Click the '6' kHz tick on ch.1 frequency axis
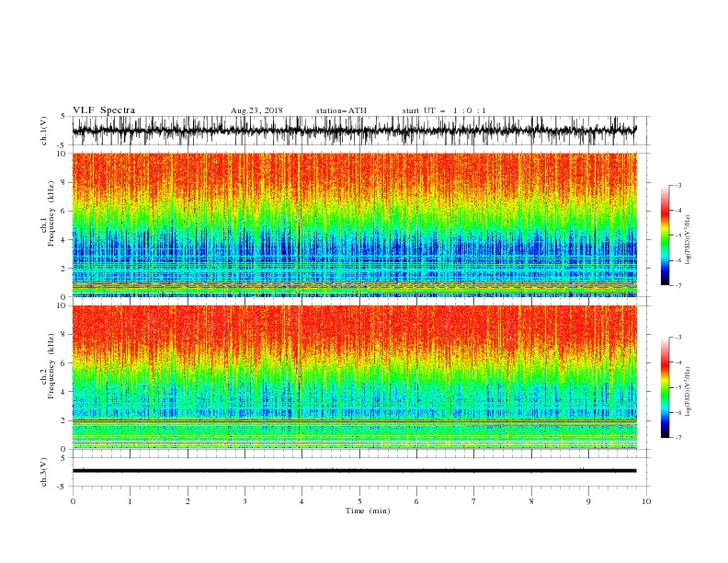This screenshot has height=563, width=728. click(63, 211)
